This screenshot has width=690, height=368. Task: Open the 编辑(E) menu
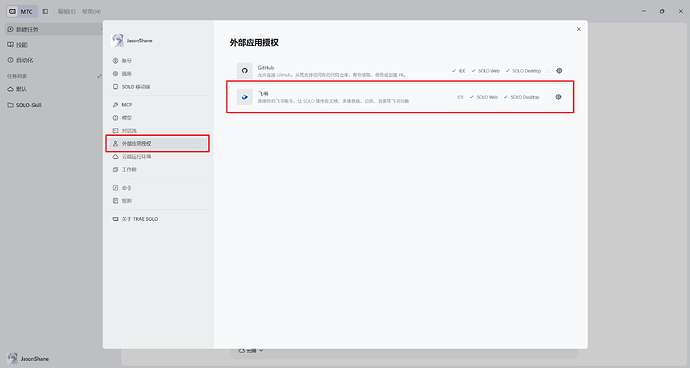[66, 11]
